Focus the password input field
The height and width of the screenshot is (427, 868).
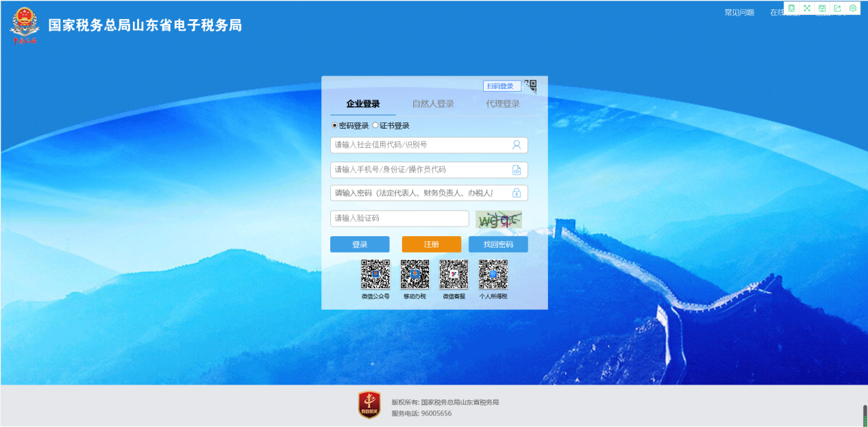click(429, 193)
